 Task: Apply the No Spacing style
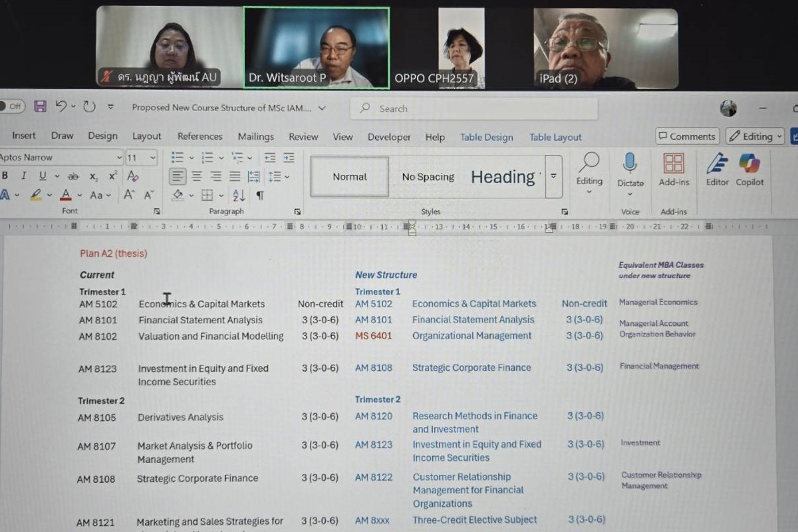click(428, 177)
